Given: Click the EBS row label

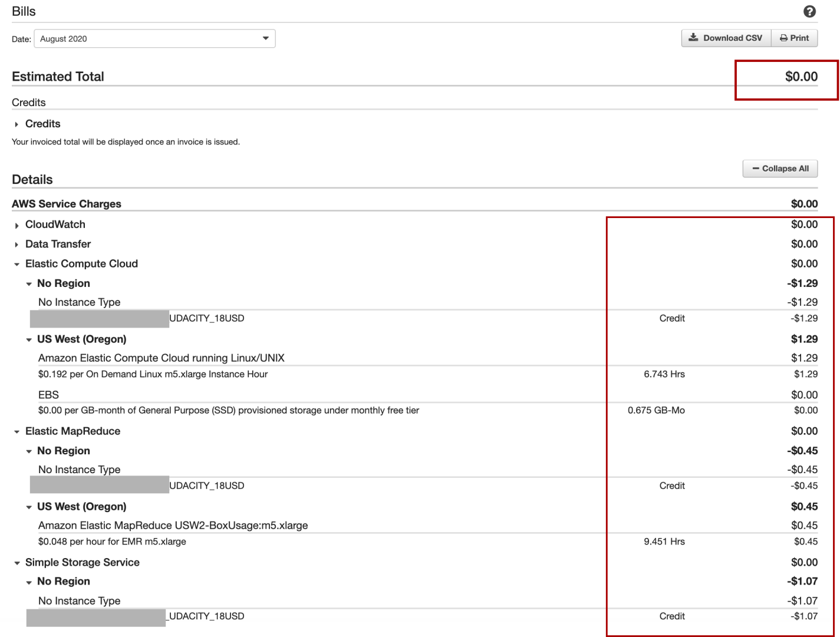Looking at the screenshot, I should [x=48, y=395].
